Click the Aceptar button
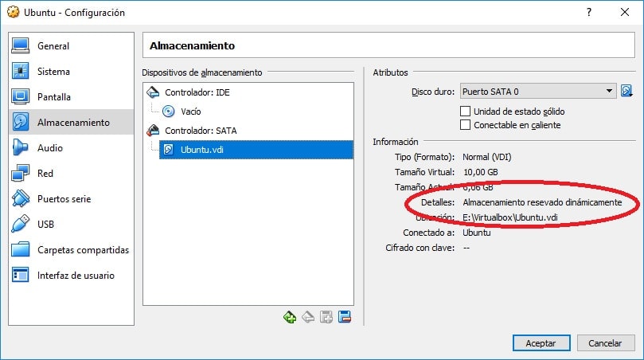 click(541, 342)
